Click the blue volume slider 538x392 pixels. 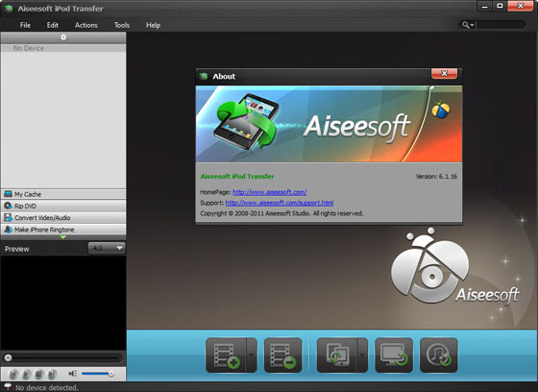pos(97,374)
